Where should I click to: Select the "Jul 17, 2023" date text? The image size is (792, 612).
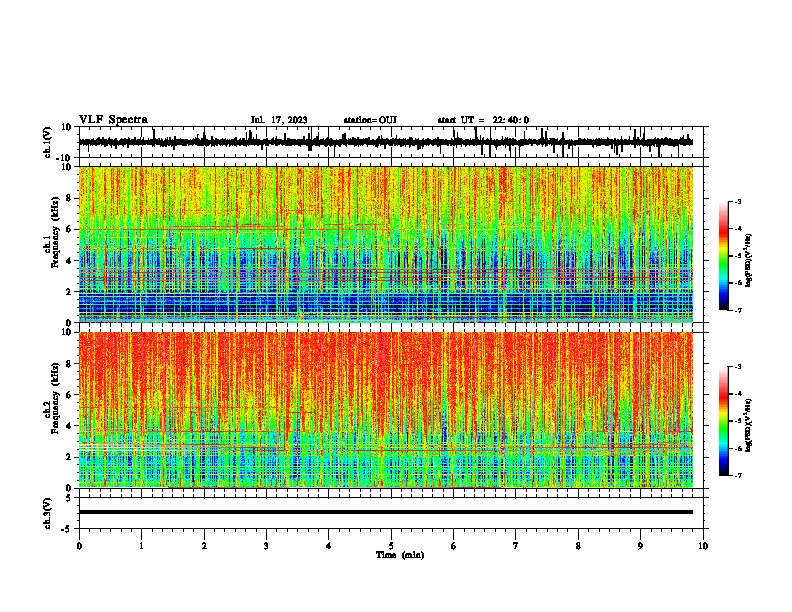279,120
